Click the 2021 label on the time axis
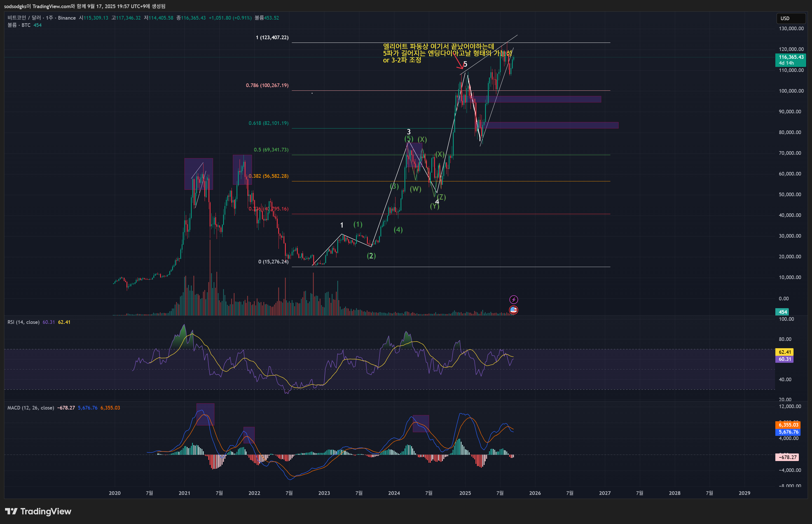Image resolution: width=812 pixels, height=524 pixels. 184,493
